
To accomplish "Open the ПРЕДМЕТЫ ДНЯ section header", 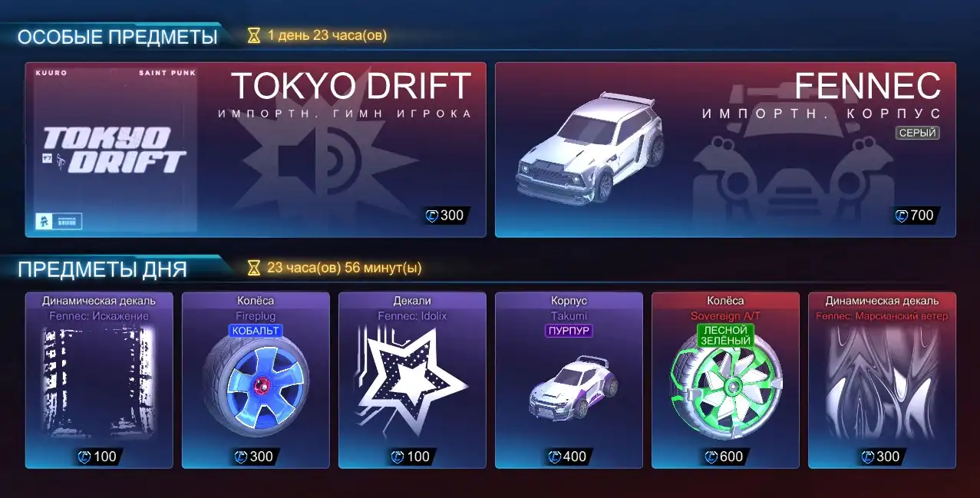I will pos(102,269).
